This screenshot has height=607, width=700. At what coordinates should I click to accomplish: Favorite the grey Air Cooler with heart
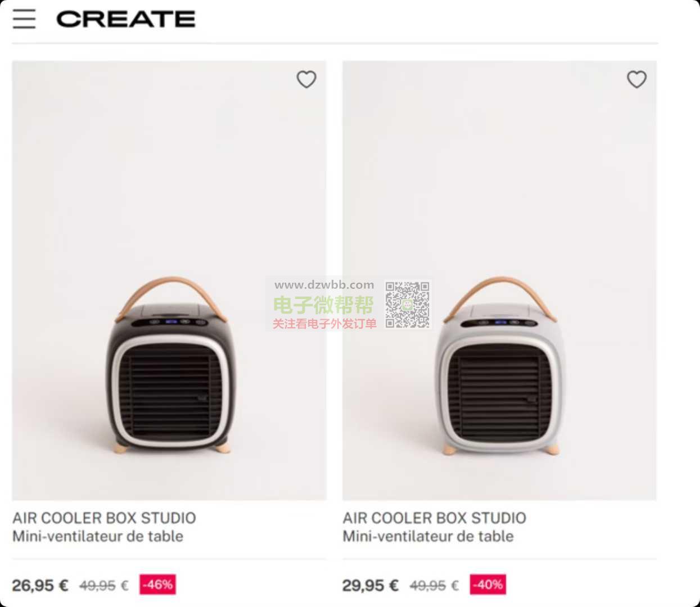point(636,79)
